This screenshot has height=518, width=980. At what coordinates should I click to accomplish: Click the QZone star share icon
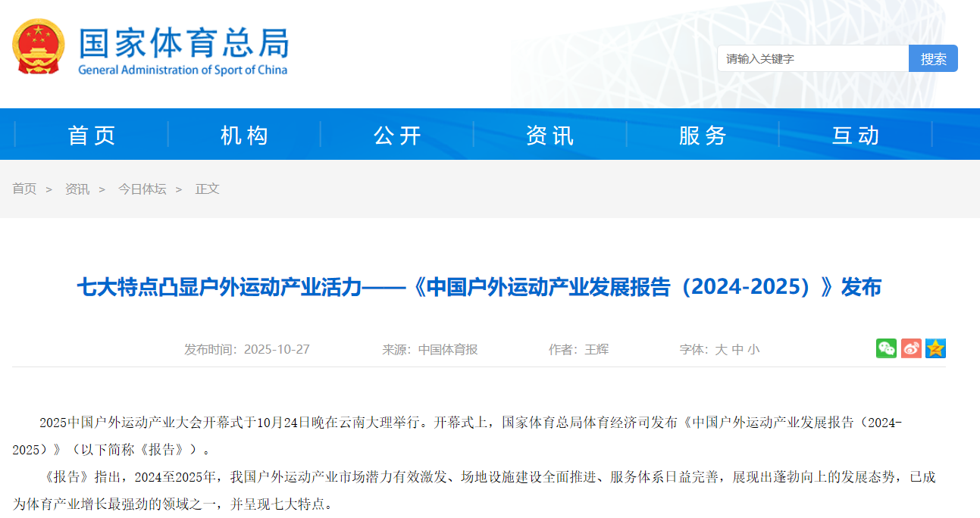tap(935, 348)
